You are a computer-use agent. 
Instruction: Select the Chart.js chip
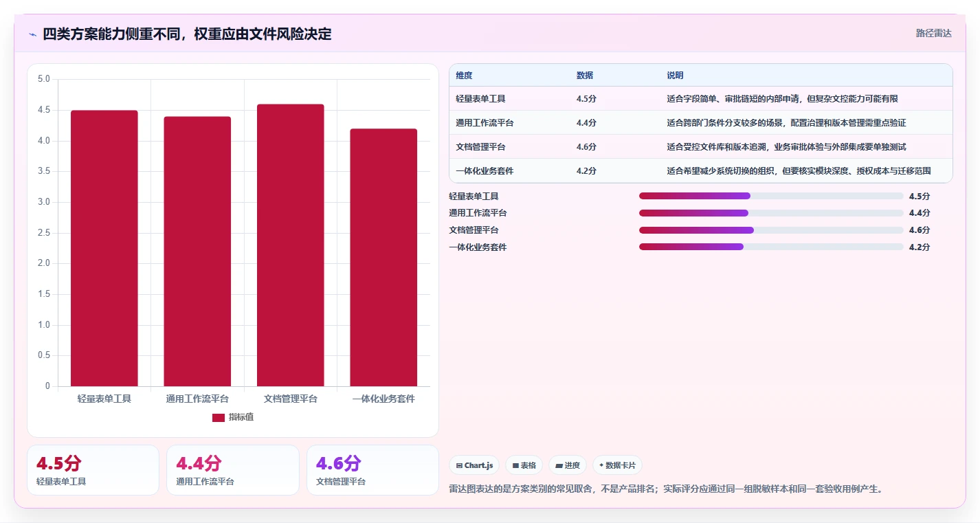click(474, 465)
